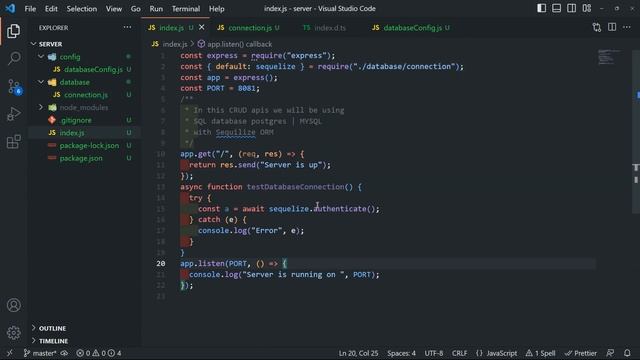This screenshot has height=360, width=640.
Task: Toggle secondary side bar layout icon
Action: [571, 8]
